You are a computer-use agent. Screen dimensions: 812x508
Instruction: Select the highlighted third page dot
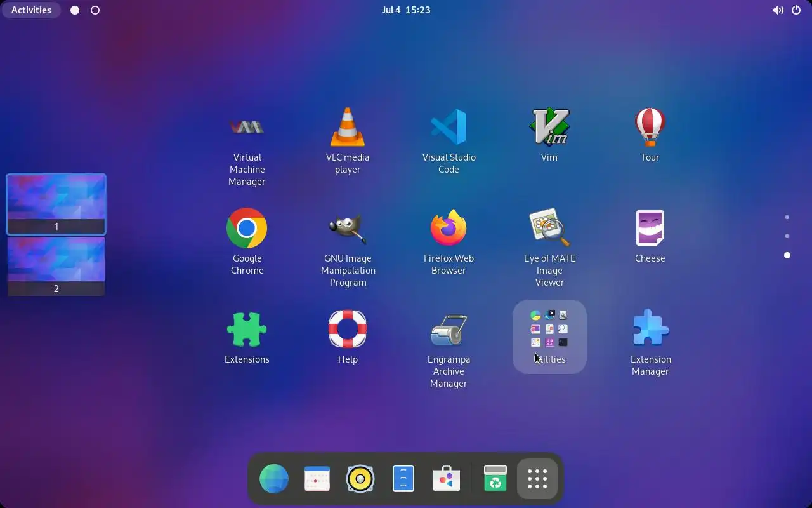click(787, 255)
